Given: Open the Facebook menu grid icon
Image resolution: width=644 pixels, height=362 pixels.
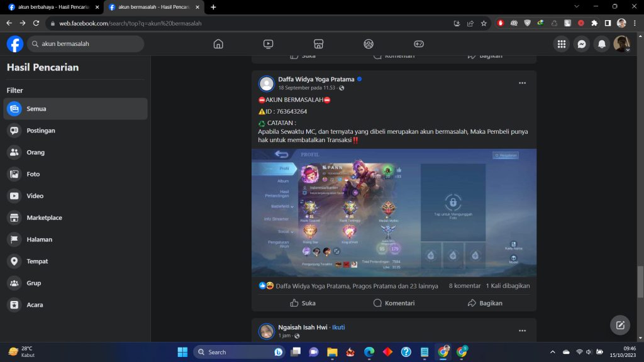Looking at the screenshot, I should tap(562, 43).
